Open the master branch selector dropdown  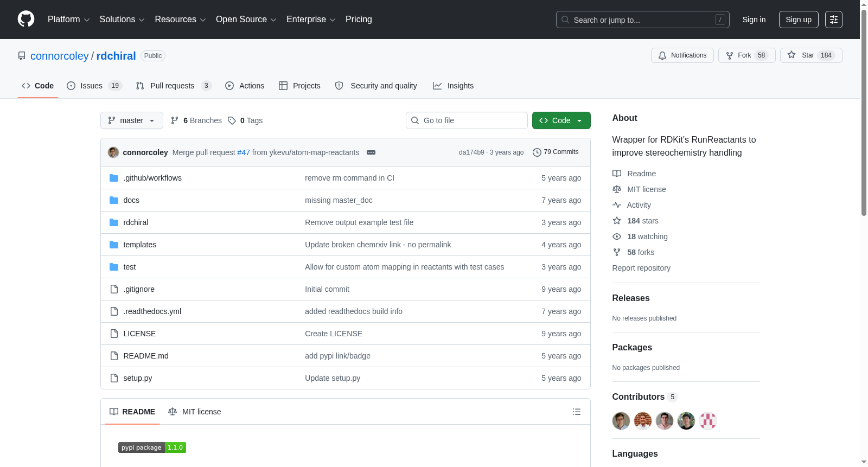tap(132, 120)
